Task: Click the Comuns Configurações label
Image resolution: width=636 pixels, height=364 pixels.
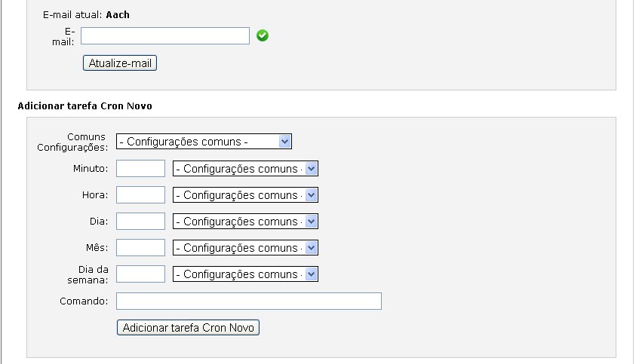Action: click(72, 142)
